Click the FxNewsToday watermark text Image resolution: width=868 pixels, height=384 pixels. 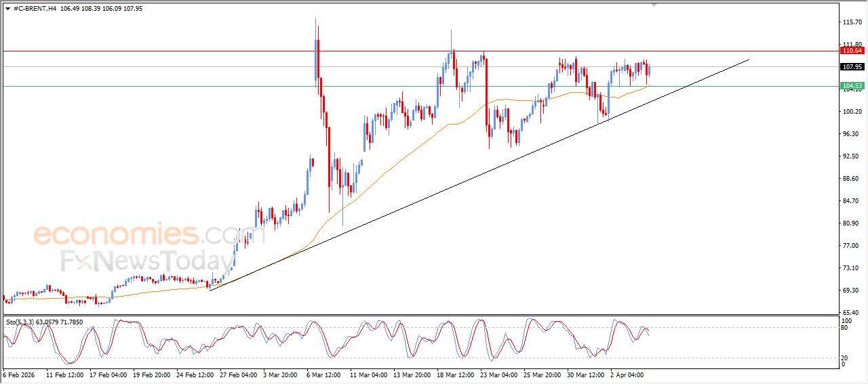[x=146, y=261]
